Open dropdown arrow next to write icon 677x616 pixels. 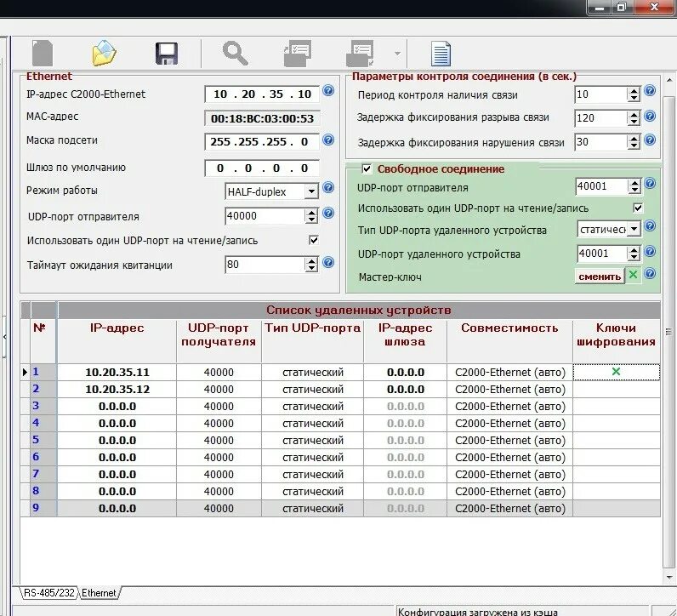397,54
